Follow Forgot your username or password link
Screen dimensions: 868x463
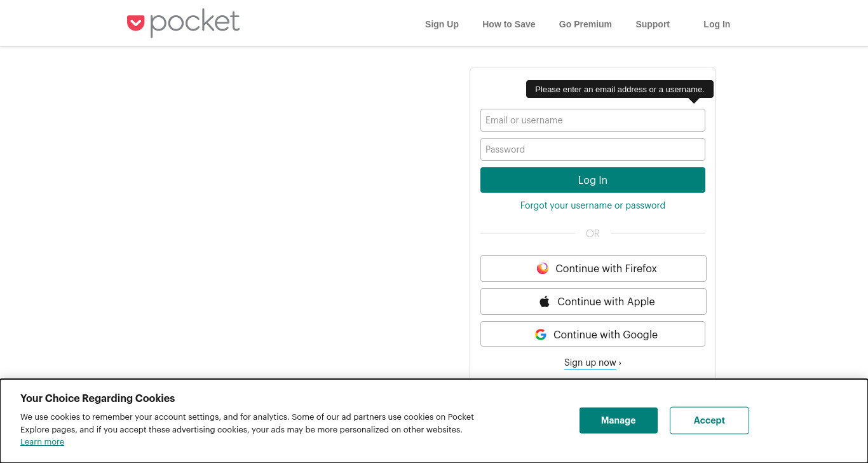pos(593,205)
